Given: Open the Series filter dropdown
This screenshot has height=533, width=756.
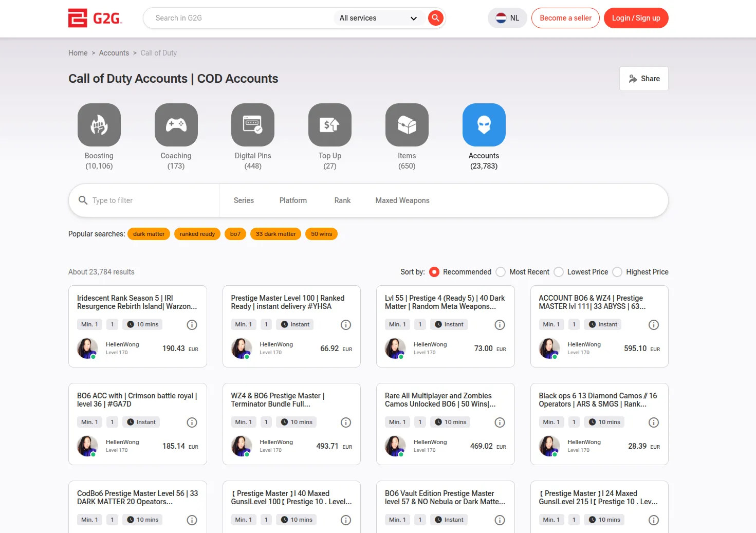Looking at the screenshot, I should point(244,200).
